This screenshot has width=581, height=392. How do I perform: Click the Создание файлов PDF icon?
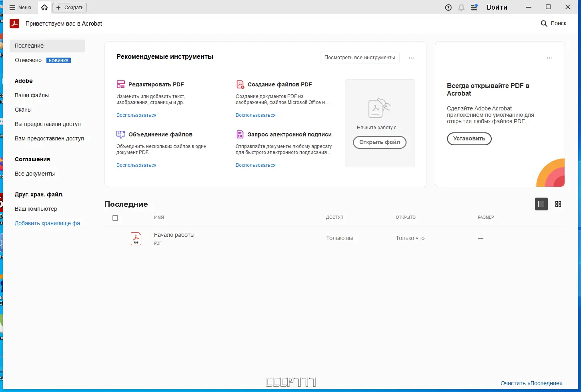240,84
